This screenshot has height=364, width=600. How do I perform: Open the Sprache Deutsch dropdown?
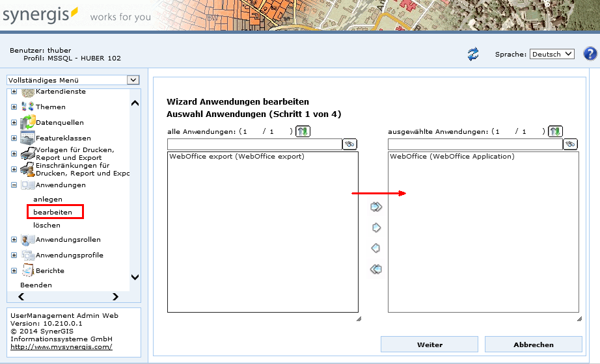[552, 55]
